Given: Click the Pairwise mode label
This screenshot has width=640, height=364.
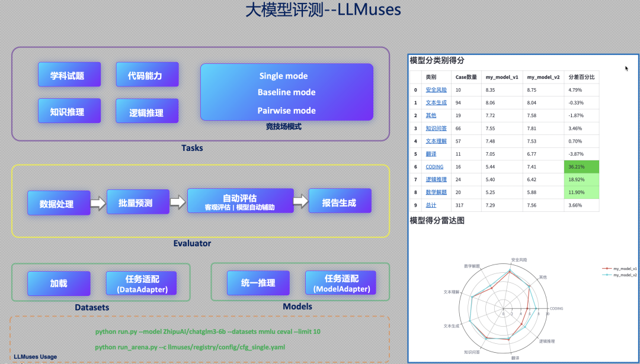Looking at the screenshot, I should pos(287,111).
